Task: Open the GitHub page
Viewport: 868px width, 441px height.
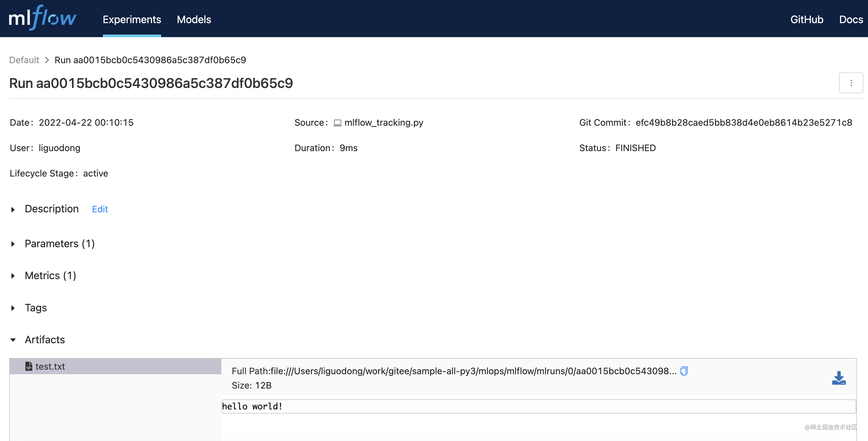Action: tap(807, 20)
